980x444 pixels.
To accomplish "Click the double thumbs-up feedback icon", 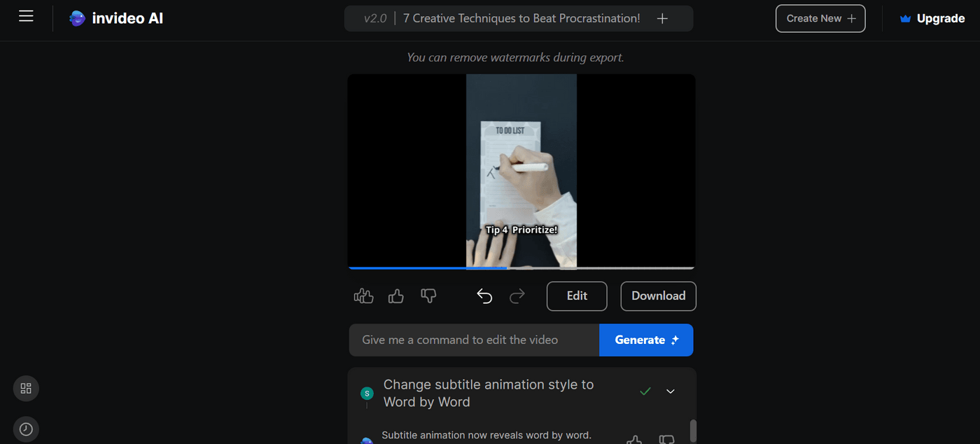I will (363, 296).
